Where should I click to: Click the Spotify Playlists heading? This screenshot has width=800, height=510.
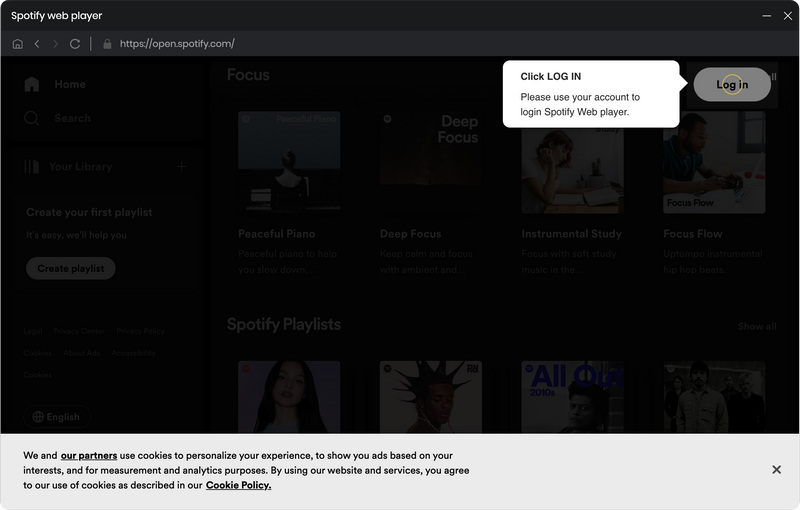[284, 324]
